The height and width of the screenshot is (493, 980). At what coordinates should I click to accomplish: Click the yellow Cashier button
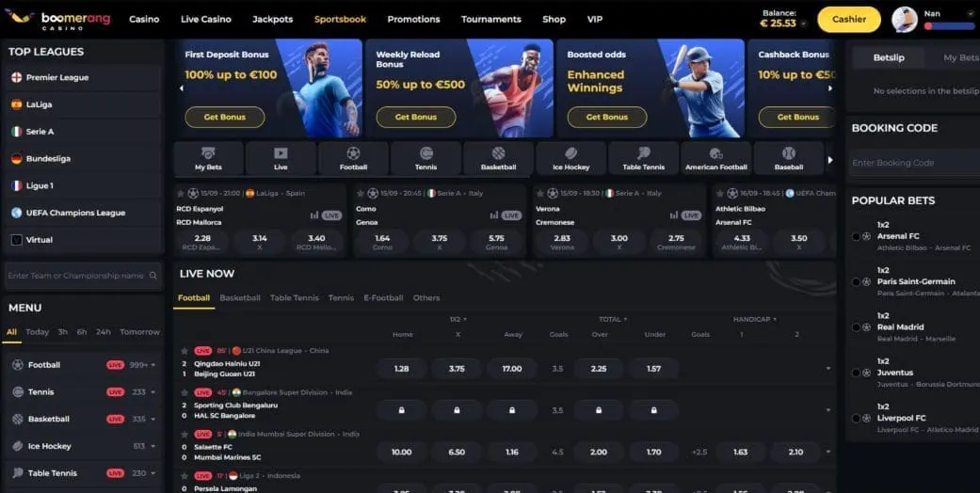[848, 19]
